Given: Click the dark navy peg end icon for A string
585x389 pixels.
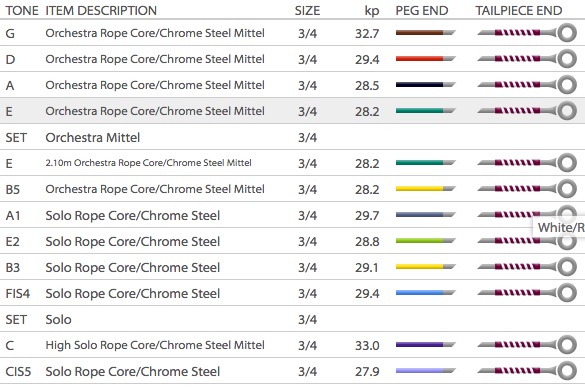Looking at the screenshot, I should coord(425,85).
